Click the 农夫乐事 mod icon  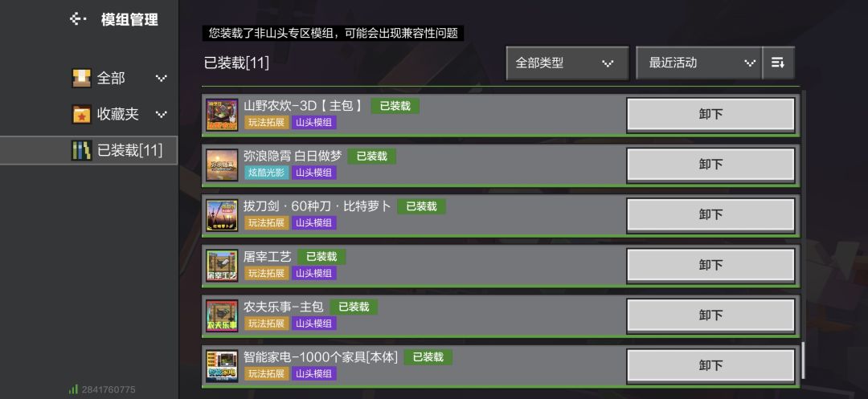[x=222, y=316]
